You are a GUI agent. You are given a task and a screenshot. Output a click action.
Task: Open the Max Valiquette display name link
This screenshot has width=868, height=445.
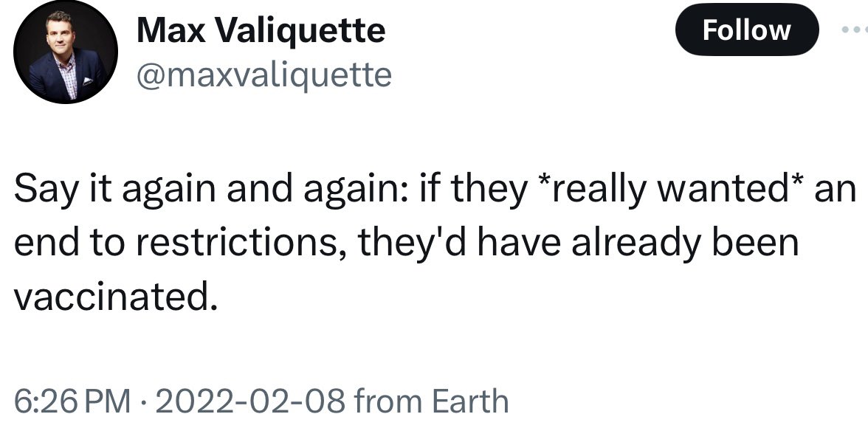[x=261, y=31]
